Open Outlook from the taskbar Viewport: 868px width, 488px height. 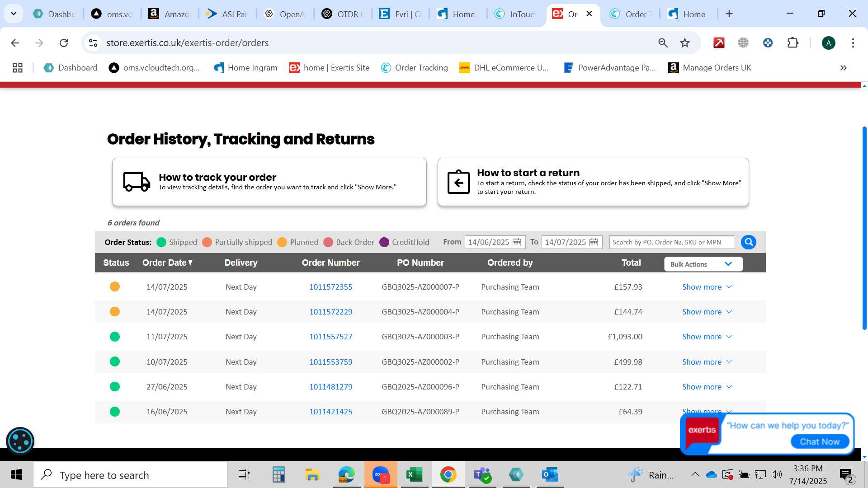pos(550,475)
